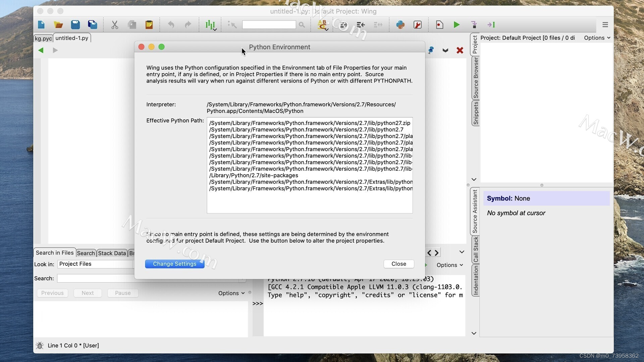Open the Source Browser vertical tab

[475, 77]
